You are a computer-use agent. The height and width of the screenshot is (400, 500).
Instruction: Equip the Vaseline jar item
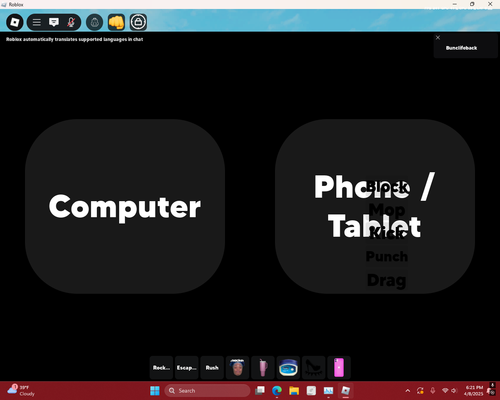pos(288,368)
